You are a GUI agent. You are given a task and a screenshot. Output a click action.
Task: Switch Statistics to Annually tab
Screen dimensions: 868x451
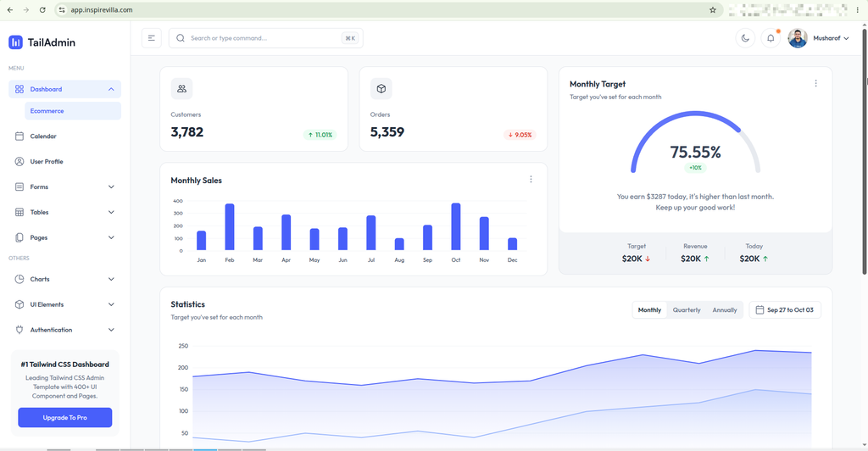pos(725,310)
